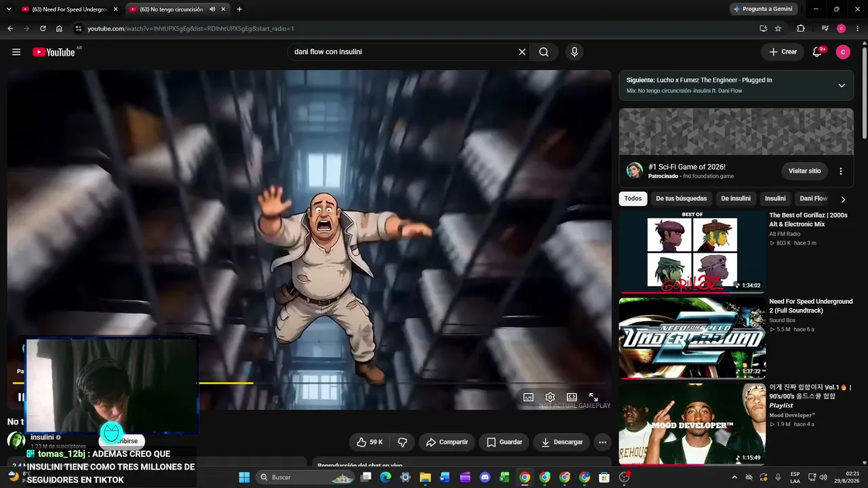Select the 'Dani Flow' filter chip

(x=813, y=199)
